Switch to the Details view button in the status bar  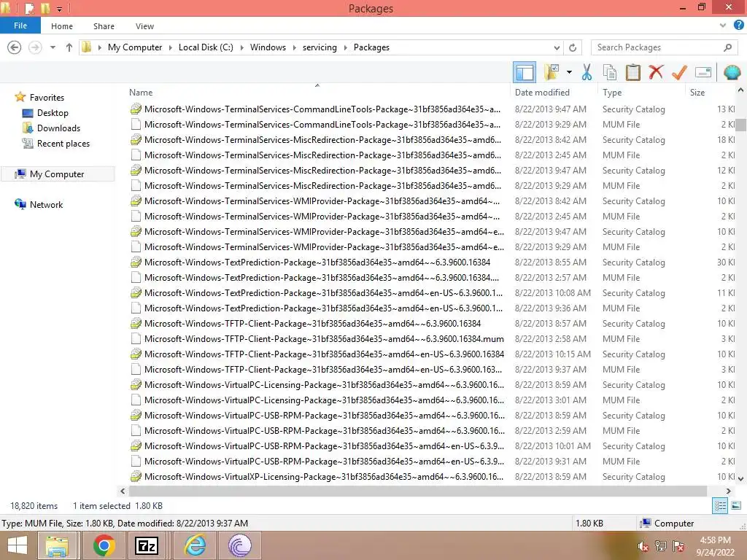coord(720,506)
